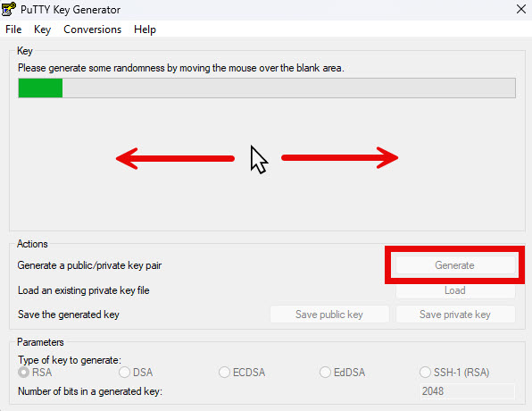This screenshot has height=411, width=532.
Task: Open the Conversions menu
Action: tap(92, 29)
